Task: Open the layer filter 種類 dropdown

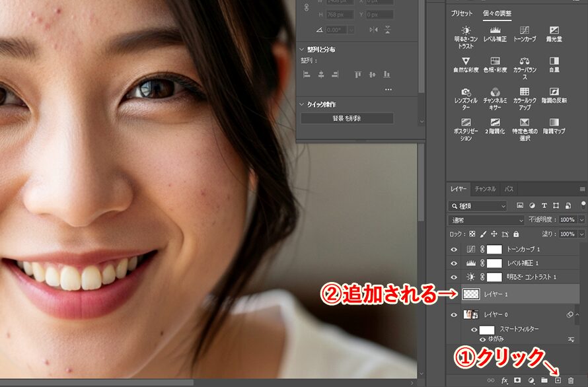Action: 479,205
